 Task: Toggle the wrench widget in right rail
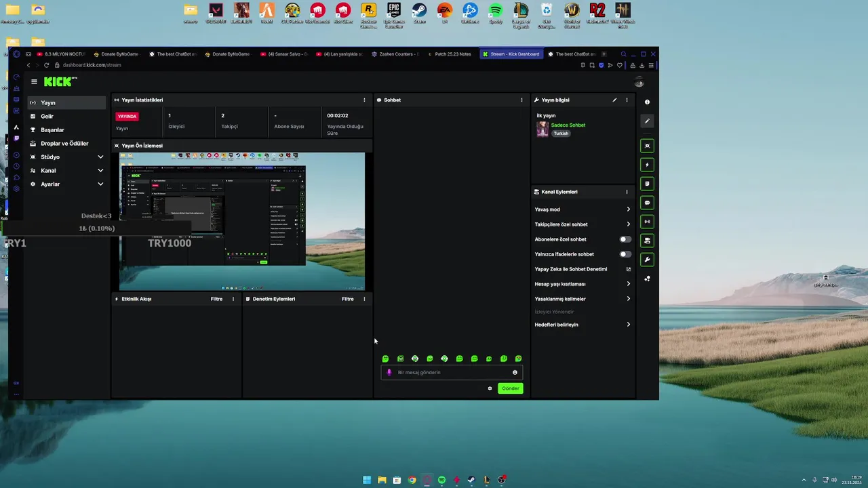(647, 260)
